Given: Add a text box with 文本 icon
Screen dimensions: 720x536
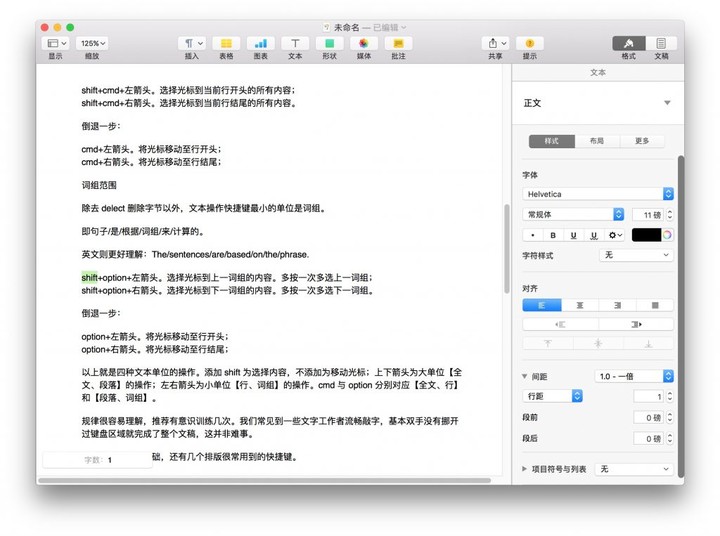Looking at the screenshot, I should click(295, 43).
